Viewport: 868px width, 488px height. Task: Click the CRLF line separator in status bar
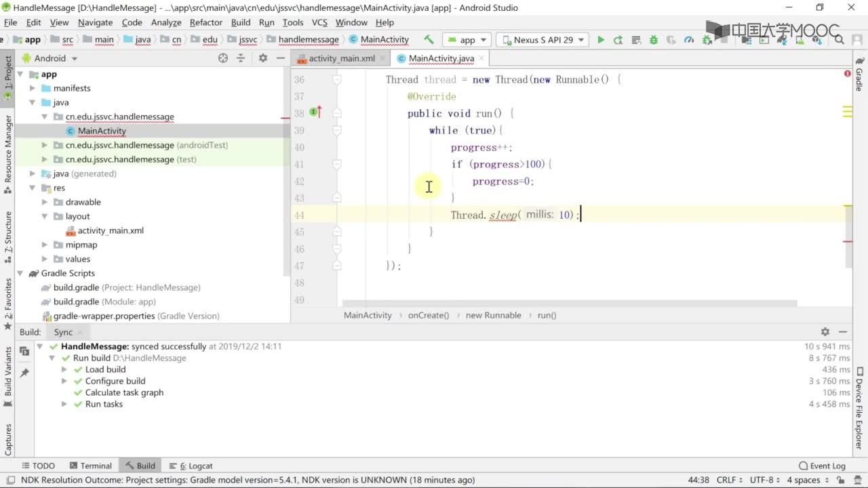(x=730, y=480)
